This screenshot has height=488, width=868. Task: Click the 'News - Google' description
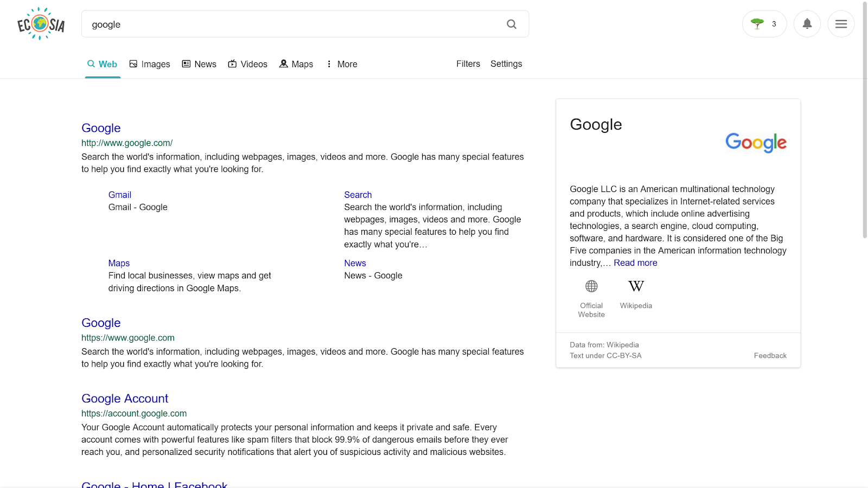(x=373, y=275)
